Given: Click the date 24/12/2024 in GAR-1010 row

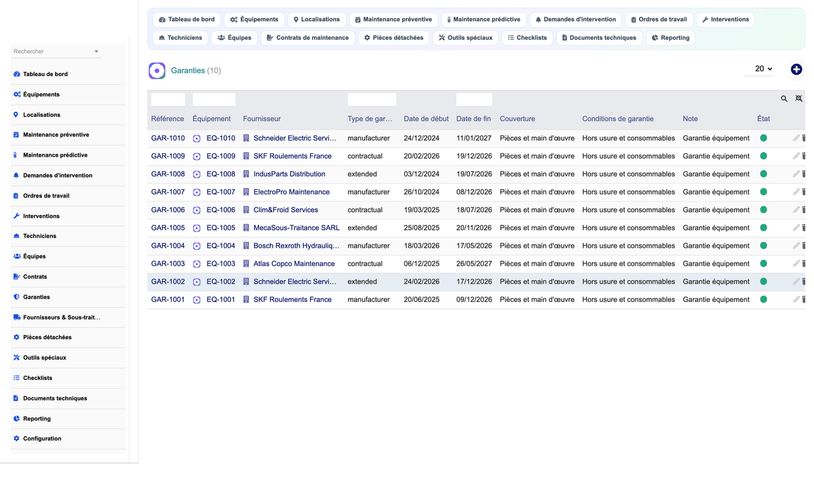Looking at the screenshot, I should (422, 138).
